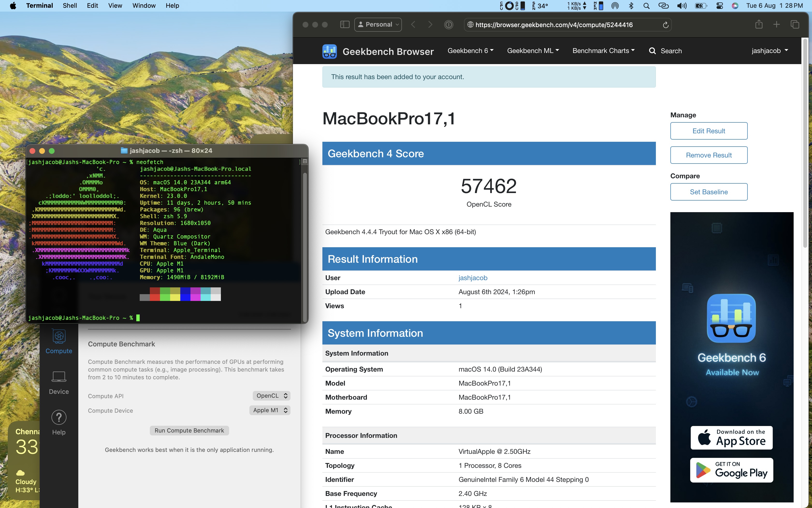Screen dimensions: 812x508
Task: Click the Safari address bar
Action: coord(568,24)
